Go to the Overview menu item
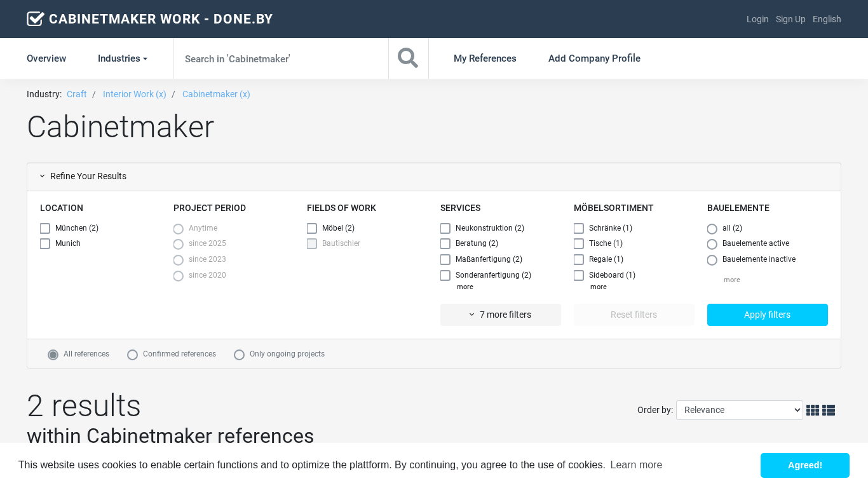Image resolution: width=868 pixels, height=488 pixels. click(46, 58)
